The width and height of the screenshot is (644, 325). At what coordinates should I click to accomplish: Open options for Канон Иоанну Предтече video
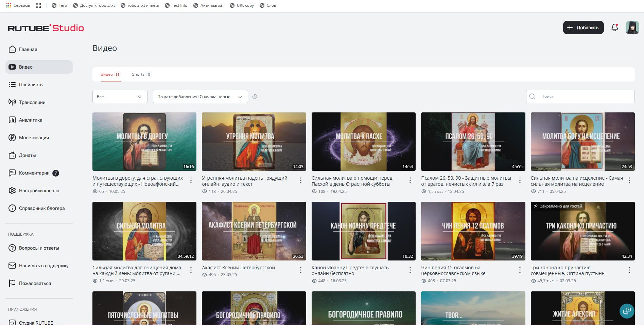[x=410, y=270]
